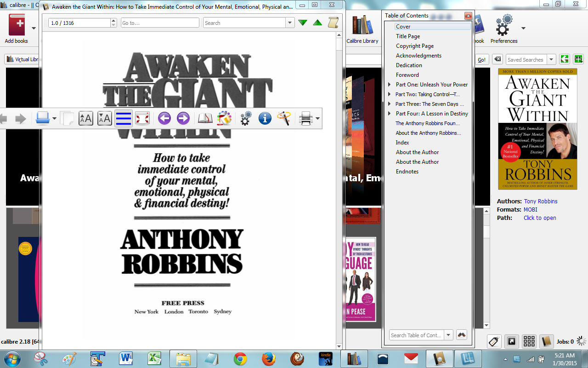
Task: Click the 'Click to open' path link
Action: pos(540,218)
